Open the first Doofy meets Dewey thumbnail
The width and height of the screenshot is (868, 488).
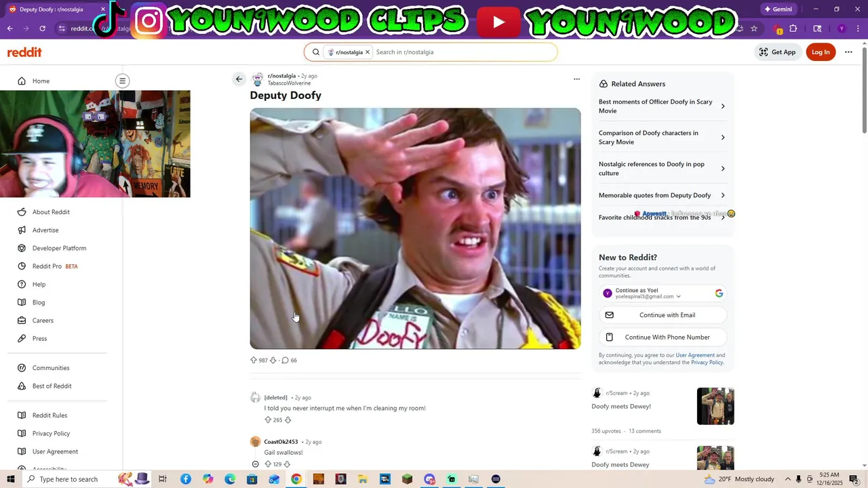coord(715,406)
